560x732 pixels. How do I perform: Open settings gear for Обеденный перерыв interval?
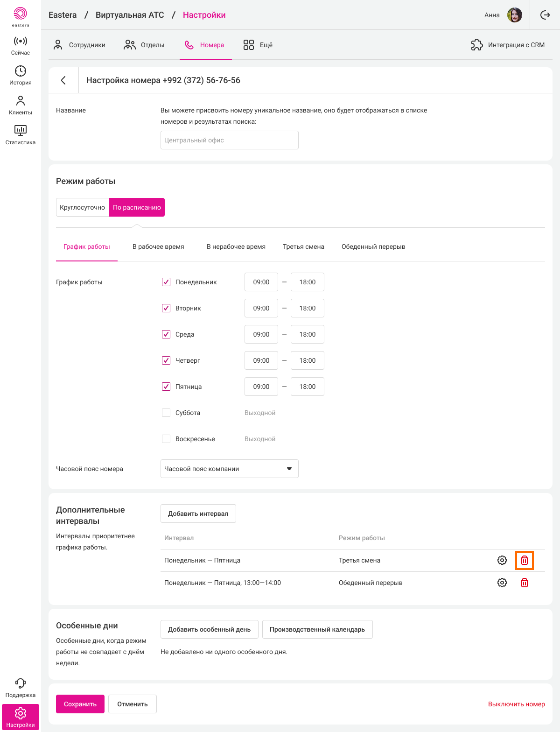(502, 583)
